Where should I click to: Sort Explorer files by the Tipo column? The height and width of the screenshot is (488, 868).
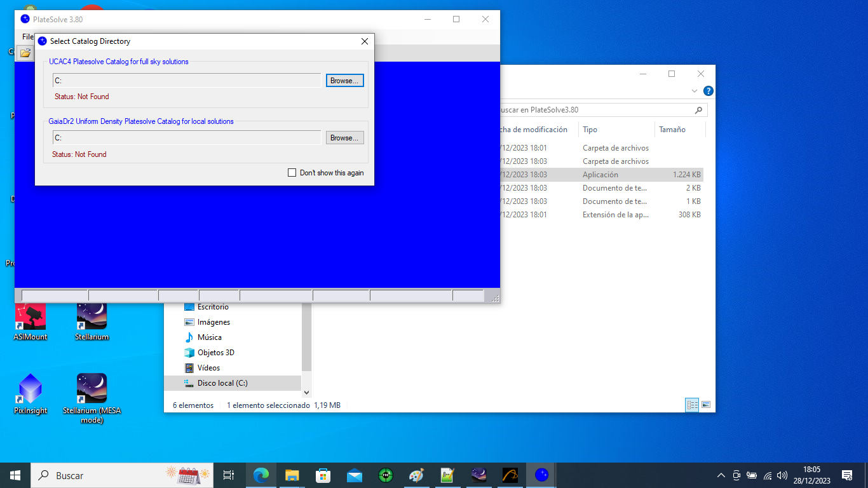616,130
